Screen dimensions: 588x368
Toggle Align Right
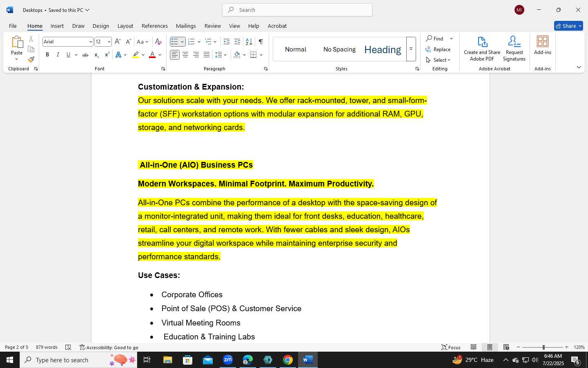click(x=196, y=55)
